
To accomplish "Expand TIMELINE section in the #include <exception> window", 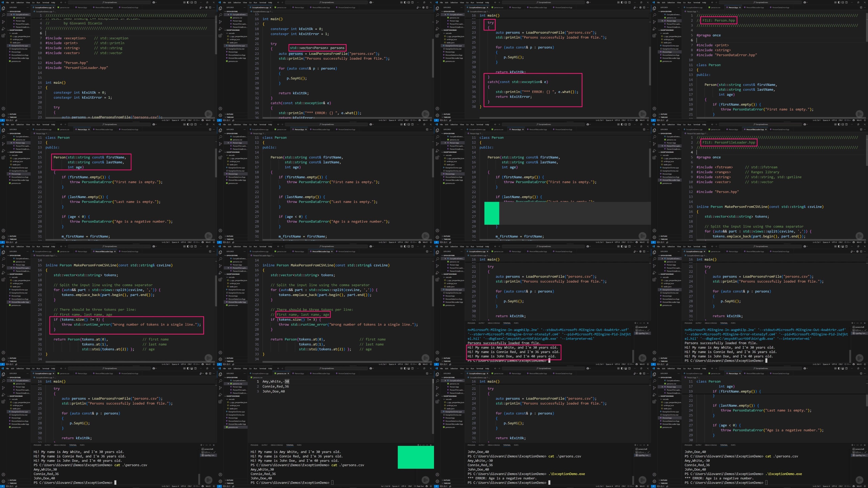I will (x=12, y=117).
